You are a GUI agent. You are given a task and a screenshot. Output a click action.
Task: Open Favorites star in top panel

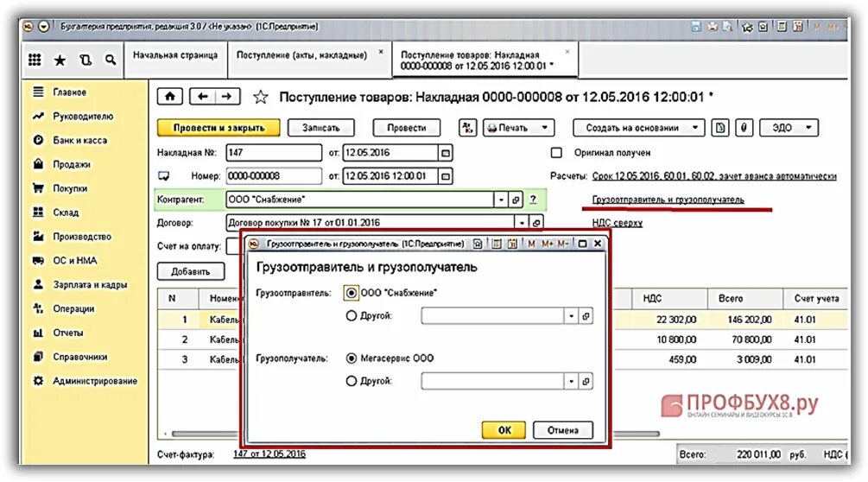coord(60,60)
